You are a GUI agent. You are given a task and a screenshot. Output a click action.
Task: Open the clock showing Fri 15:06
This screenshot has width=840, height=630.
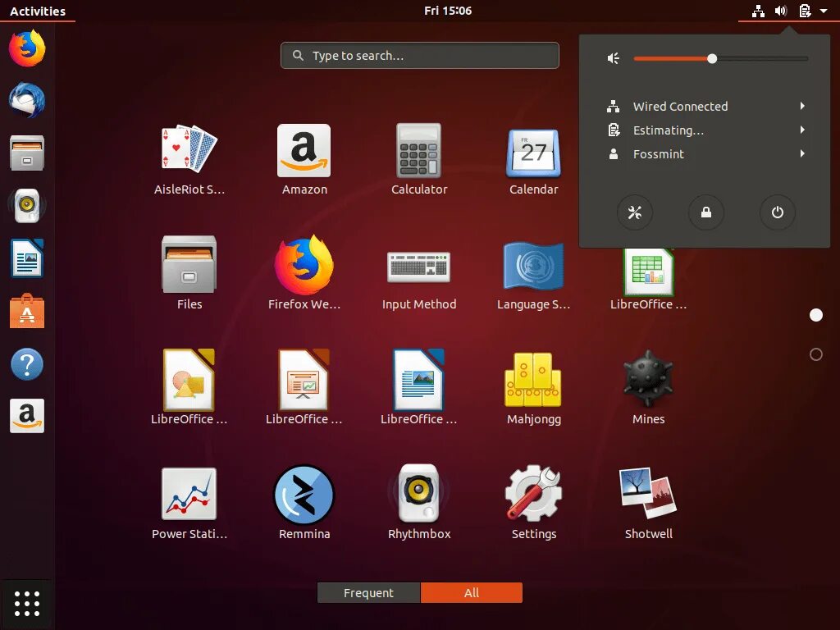tap(448, 11)
